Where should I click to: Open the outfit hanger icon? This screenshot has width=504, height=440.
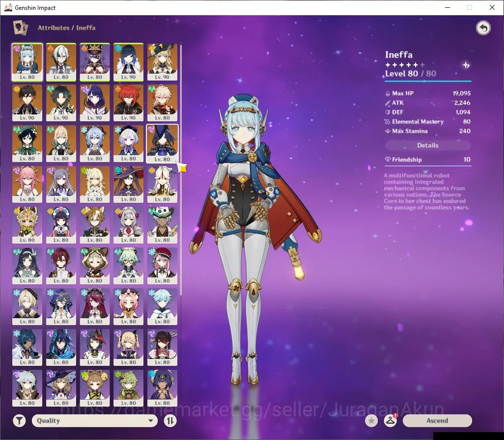391,420
